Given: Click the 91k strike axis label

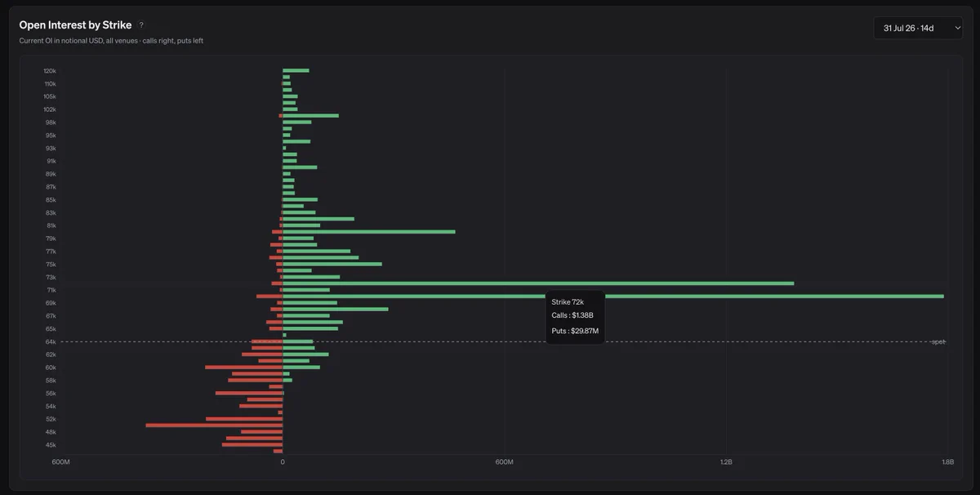Looking at the screenshot, I should click(51, 161).
